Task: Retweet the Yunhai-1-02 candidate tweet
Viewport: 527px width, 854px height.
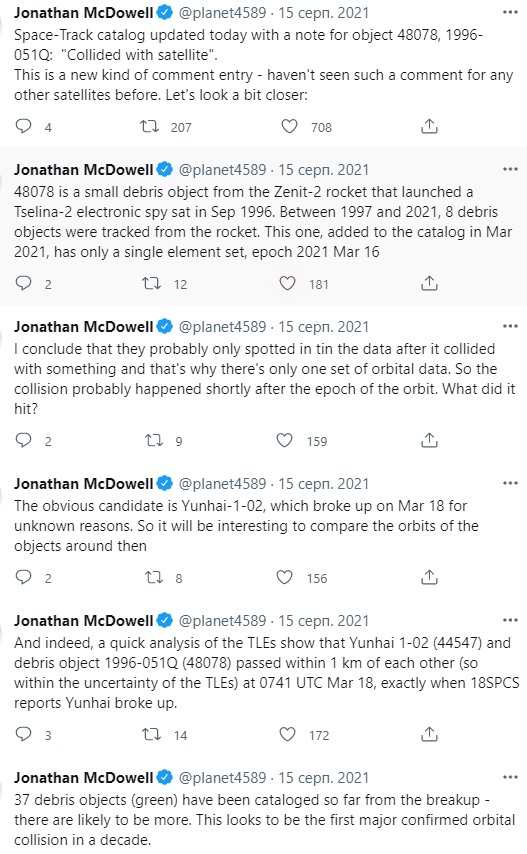Action: click(x=154, y=577)
